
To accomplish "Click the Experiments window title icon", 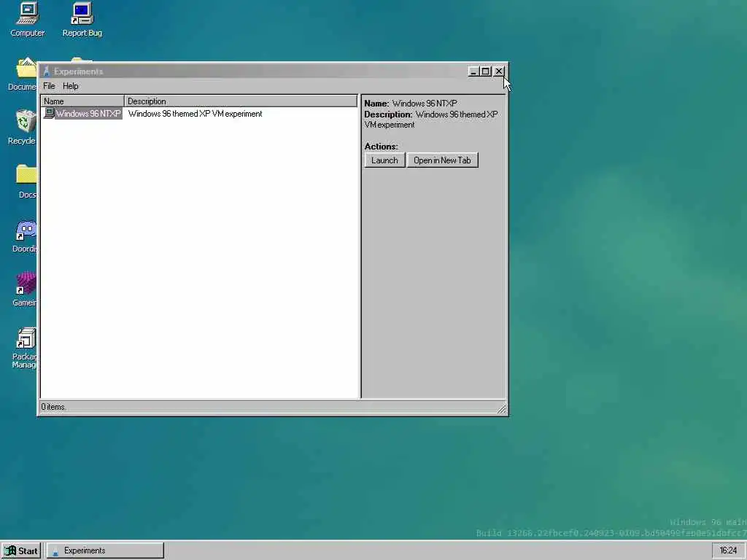I will (46, 71).
